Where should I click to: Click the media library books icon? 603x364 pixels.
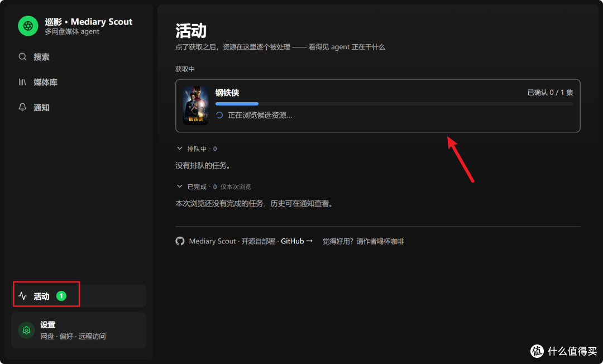coord(23,82)
